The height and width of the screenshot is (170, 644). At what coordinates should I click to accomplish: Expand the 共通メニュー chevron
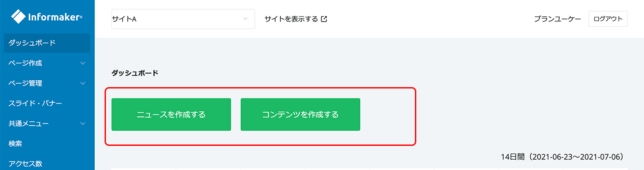(x=83, y=124)
